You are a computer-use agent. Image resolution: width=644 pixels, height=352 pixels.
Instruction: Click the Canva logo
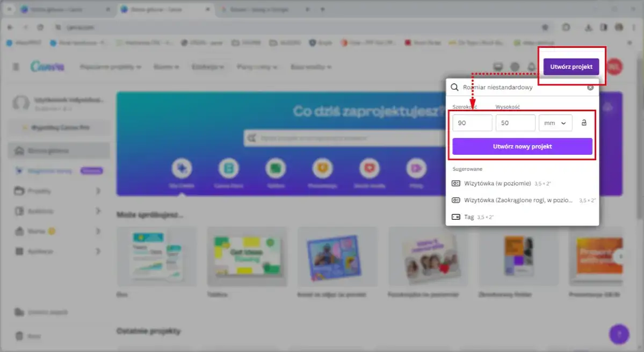pyautogui.click(x=47, y=67)
